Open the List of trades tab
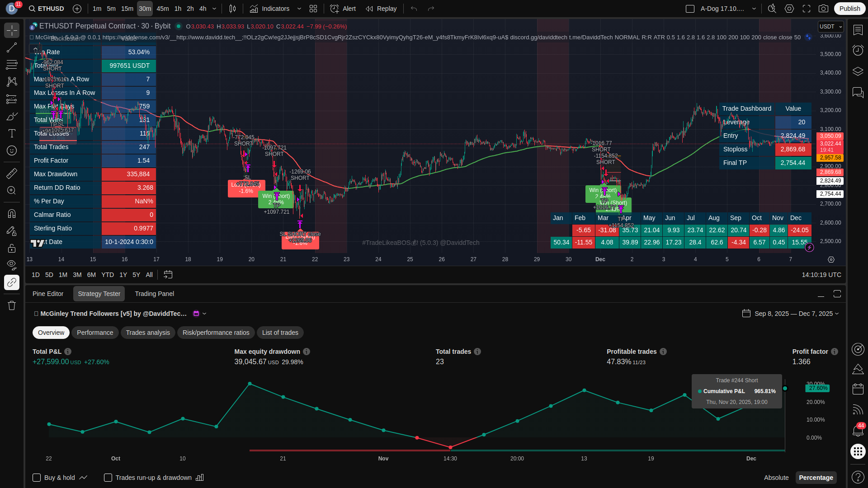The width and height of the screenshot is (868, 488). (280, 333)
